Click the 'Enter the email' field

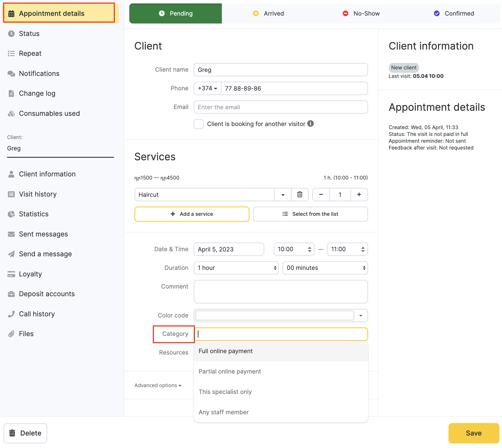[281, 107]
